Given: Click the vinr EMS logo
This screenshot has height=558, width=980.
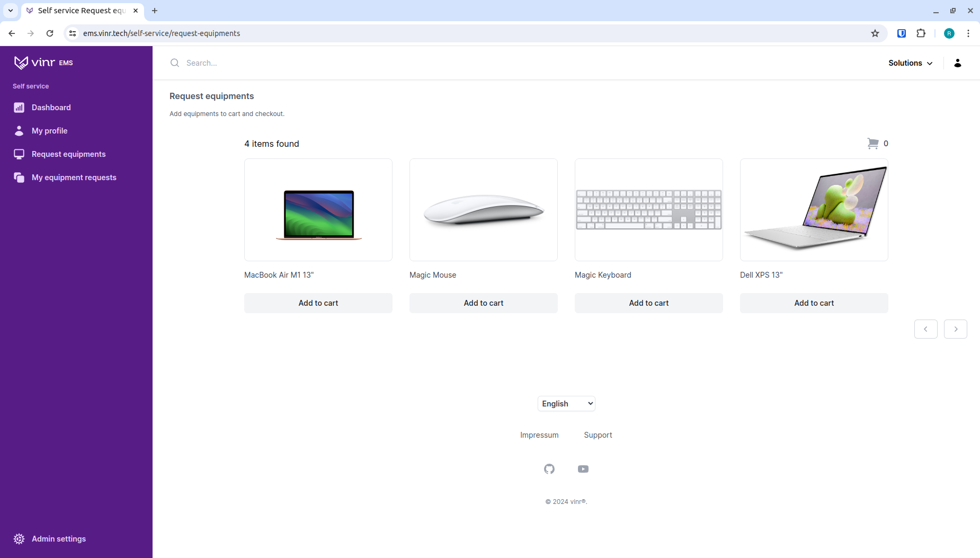Looking at the screenshot, I should [43, 63].
